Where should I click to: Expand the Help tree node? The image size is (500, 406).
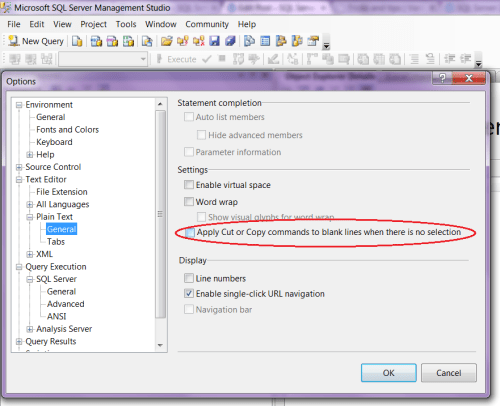(x=30, y=155)
